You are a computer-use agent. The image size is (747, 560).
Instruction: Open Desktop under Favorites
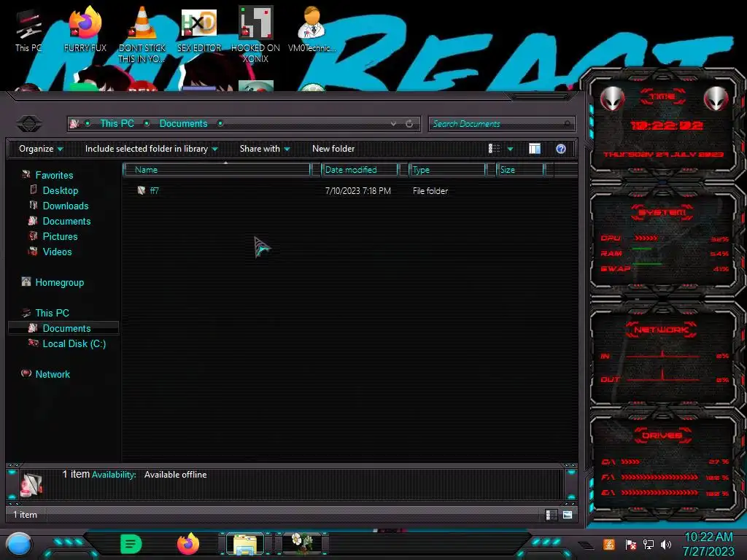click(61, 190)
